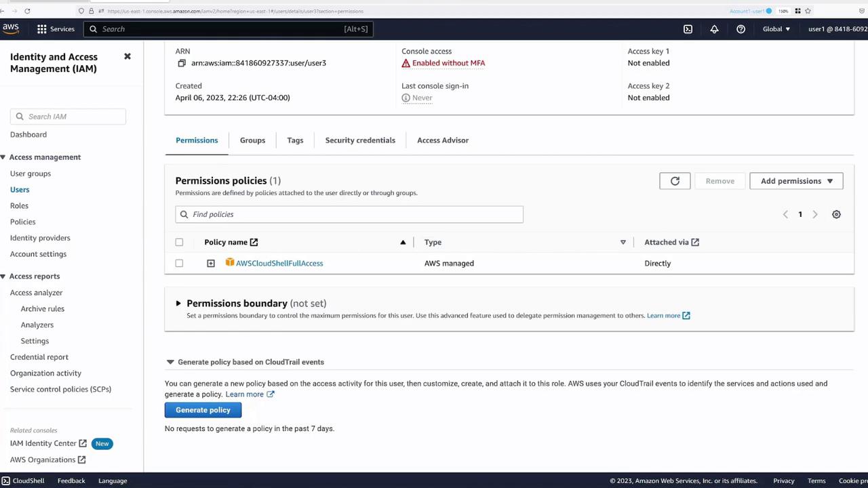Open the AWSCloudShellFullAccess policy link

(279, 263)
